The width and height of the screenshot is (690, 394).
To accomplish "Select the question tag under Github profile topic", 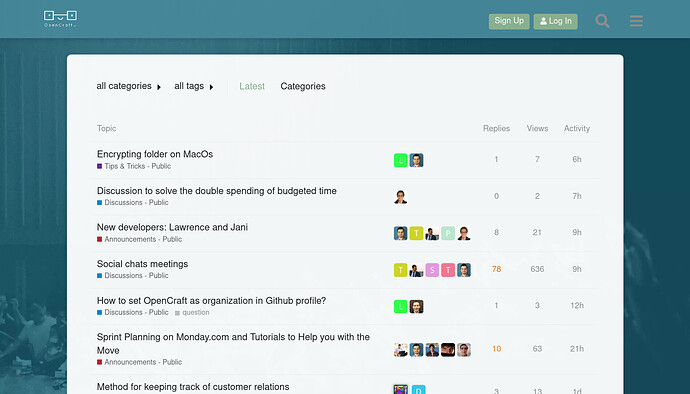I will coord(192,313).
